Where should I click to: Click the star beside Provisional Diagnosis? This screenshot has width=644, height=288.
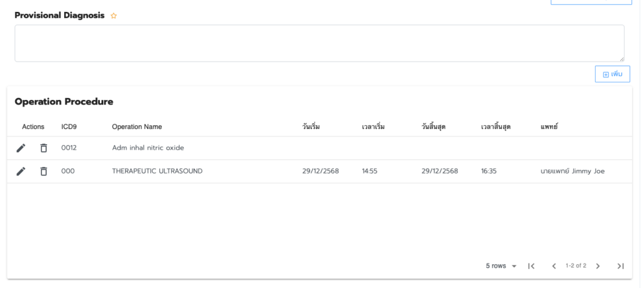[114, 16]
